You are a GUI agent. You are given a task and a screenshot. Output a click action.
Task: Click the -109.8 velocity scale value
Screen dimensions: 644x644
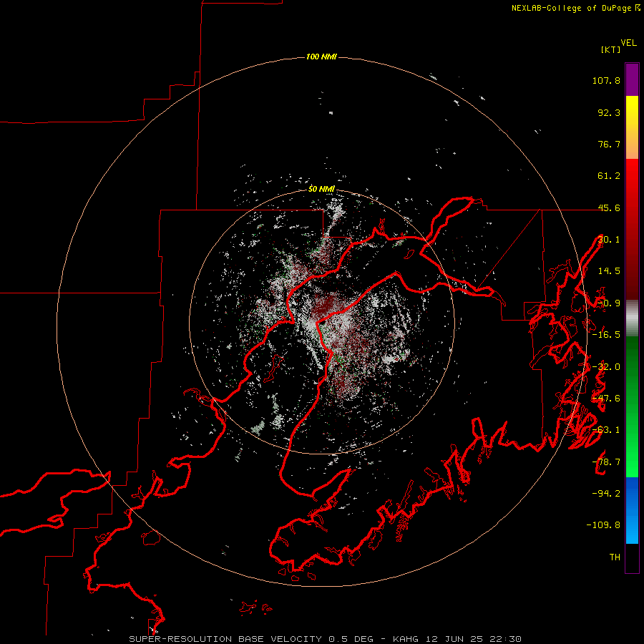point(603,525)
